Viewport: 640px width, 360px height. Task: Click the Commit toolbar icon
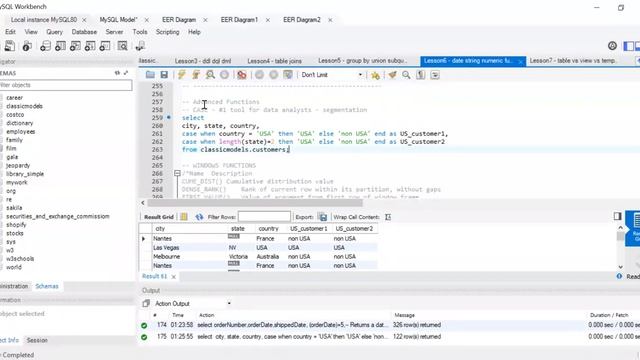coord(259,75)
